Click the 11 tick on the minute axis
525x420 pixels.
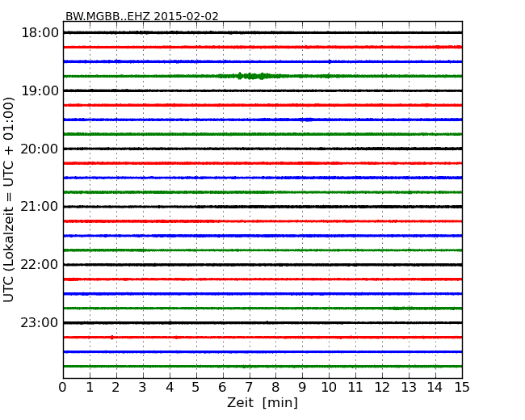(x=355, y=388)
